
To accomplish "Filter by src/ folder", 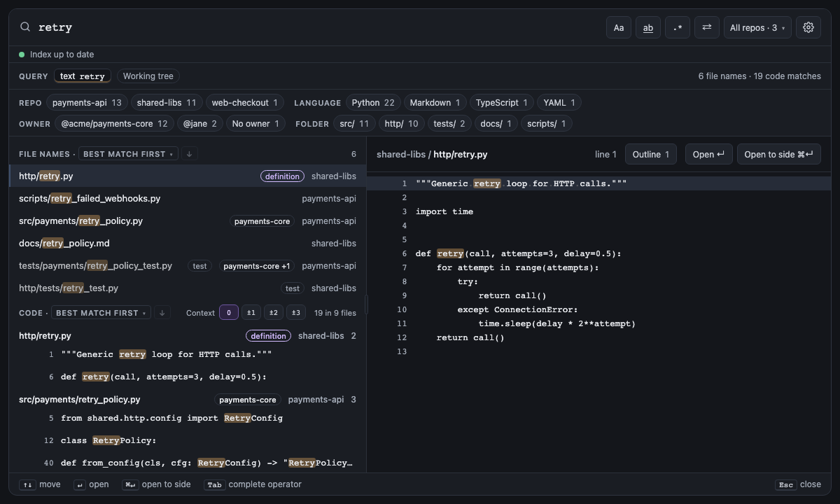I will 354,124.
